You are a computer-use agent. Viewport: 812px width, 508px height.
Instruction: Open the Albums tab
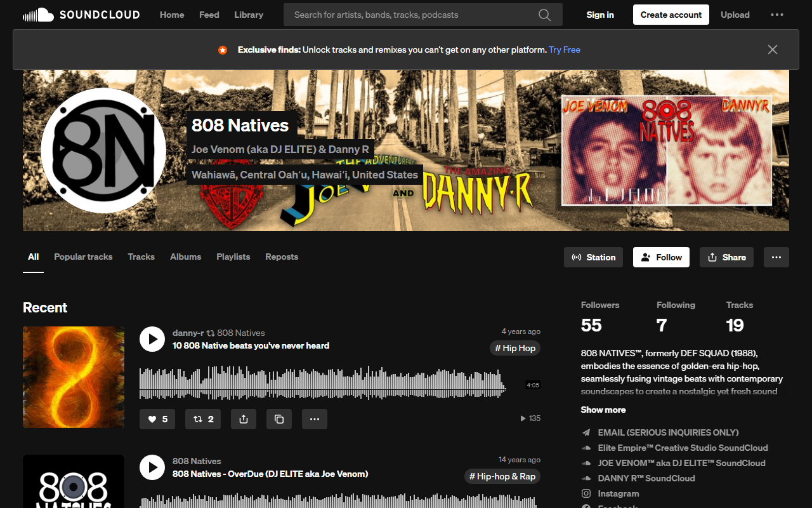[185, 257]
